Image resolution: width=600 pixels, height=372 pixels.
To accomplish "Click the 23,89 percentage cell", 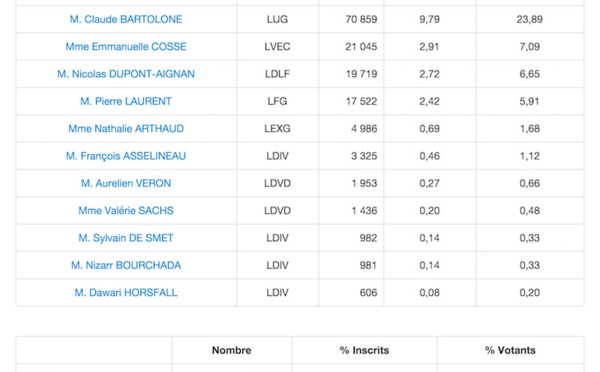I will 530,19.
